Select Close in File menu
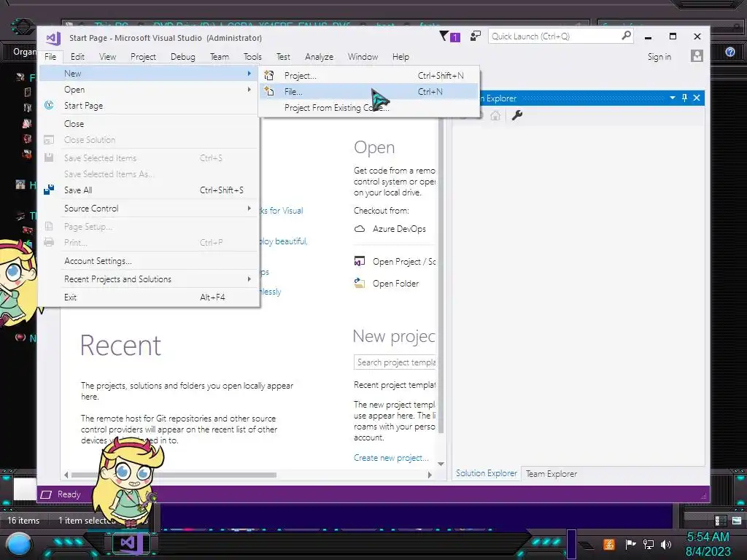 (149, 124)
